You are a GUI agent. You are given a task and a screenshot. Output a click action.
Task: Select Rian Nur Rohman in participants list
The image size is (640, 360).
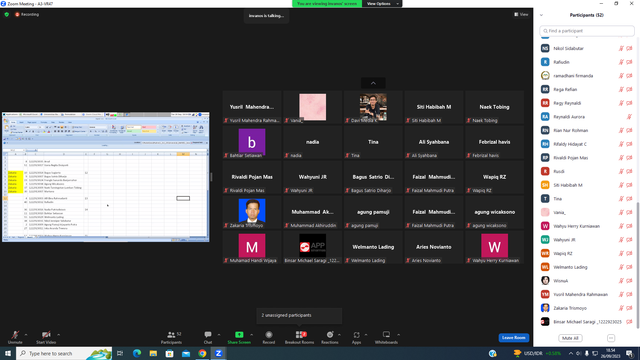pos(587,130)
